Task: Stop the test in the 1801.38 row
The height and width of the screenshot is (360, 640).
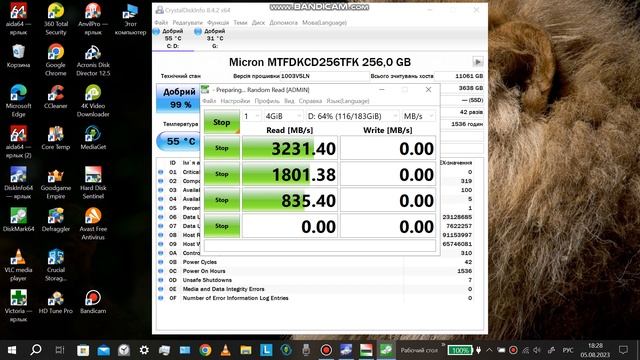Action: (x=222, y=174)
